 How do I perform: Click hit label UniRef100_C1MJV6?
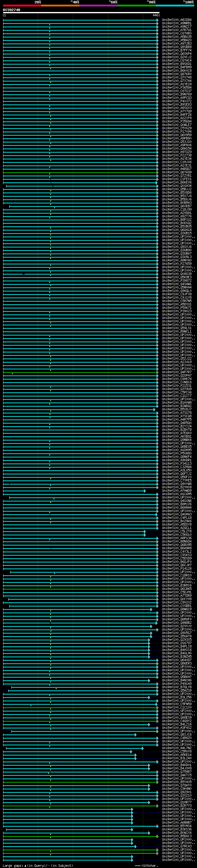pos(176,162)
